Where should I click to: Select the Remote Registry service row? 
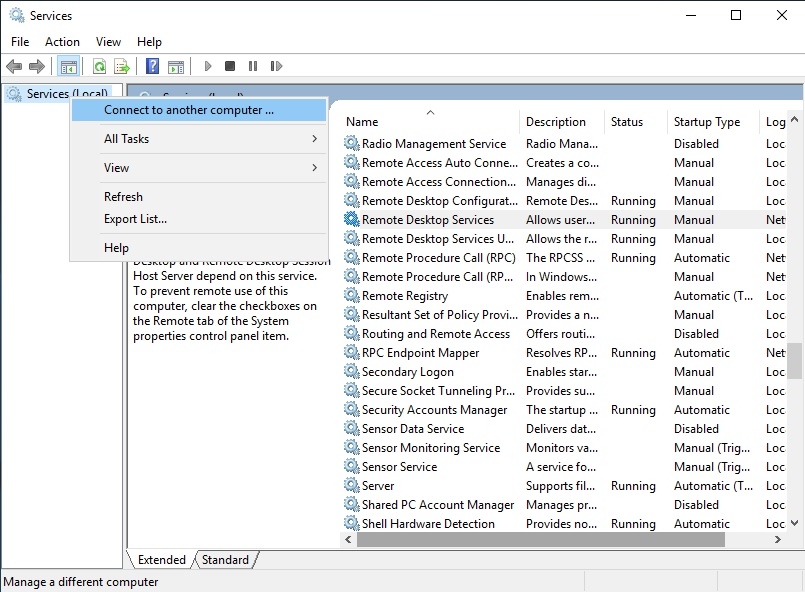click(x=405, y=296)
